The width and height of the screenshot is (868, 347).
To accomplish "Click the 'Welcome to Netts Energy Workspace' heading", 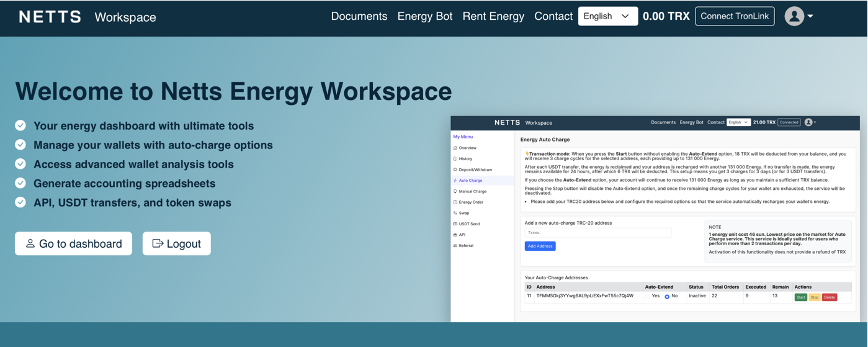I will [x=233, y=91].
